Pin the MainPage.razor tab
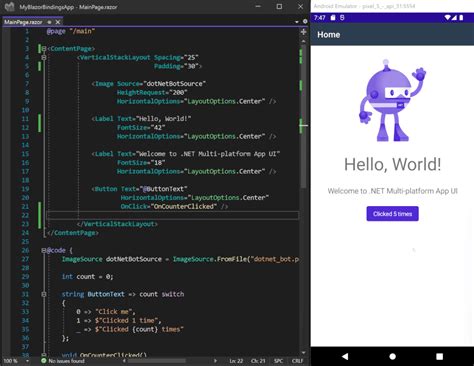Screen dimensions: 474x366 click(x=49, y=22)
